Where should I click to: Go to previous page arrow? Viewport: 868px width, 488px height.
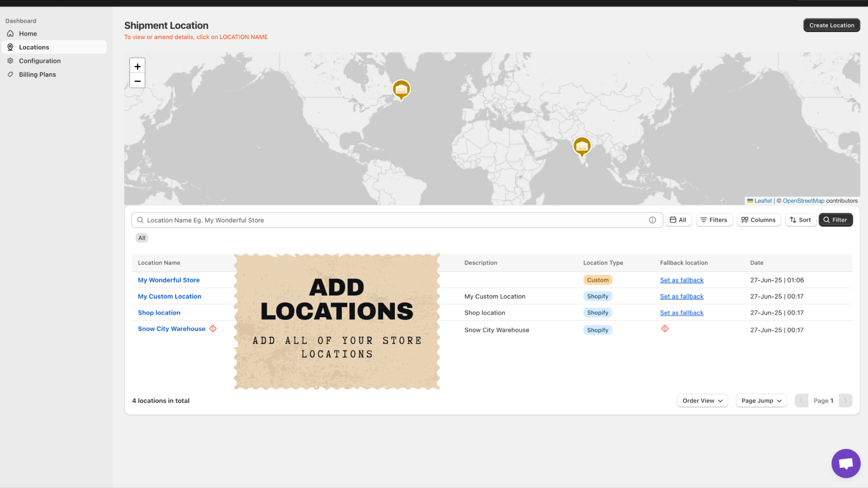coord(802,401)
